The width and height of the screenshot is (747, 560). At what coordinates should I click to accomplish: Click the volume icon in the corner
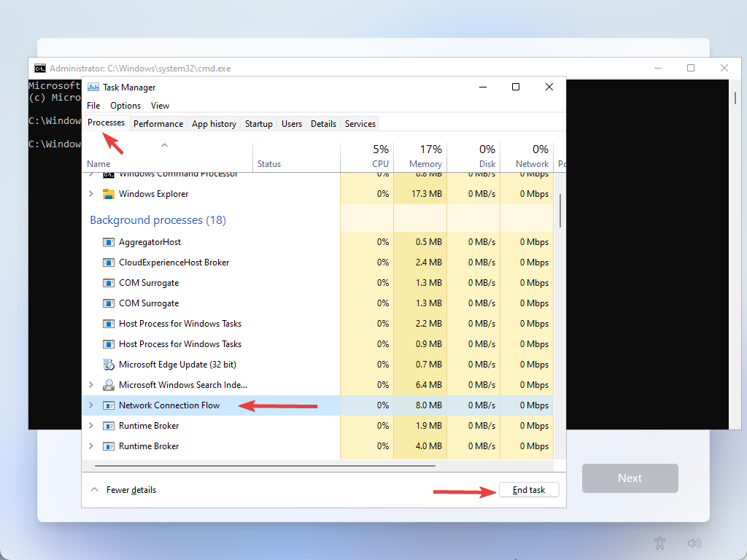click(694, 543)
